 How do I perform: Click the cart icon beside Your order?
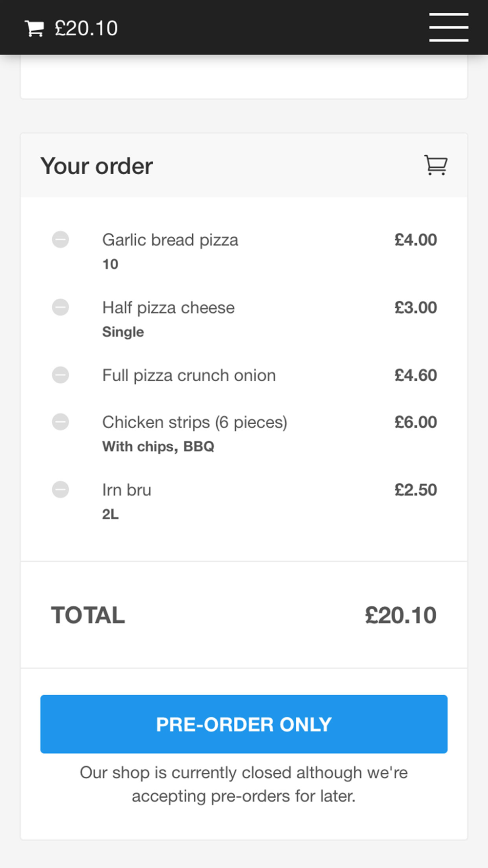pos(435,165)
